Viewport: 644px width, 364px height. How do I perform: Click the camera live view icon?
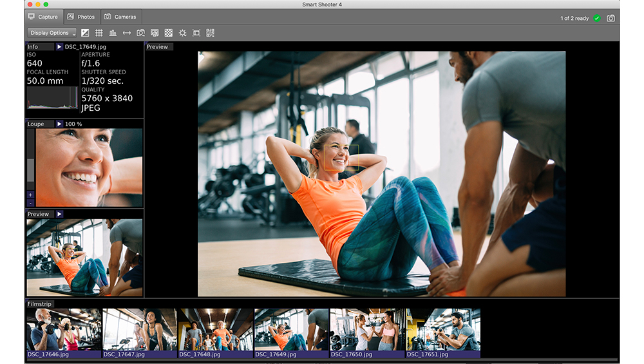click(x=141, y=33)
